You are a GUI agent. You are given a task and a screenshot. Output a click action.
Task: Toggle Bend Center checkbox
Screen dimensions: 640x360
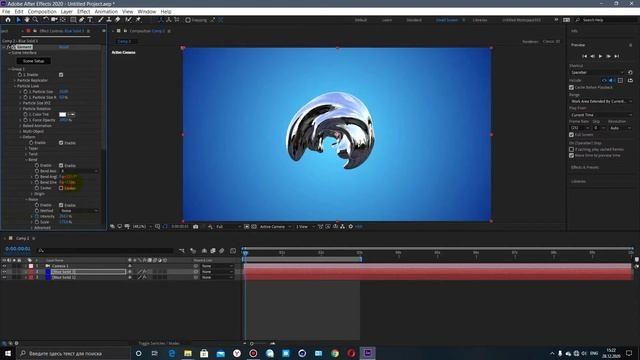(x=61, y=188)
